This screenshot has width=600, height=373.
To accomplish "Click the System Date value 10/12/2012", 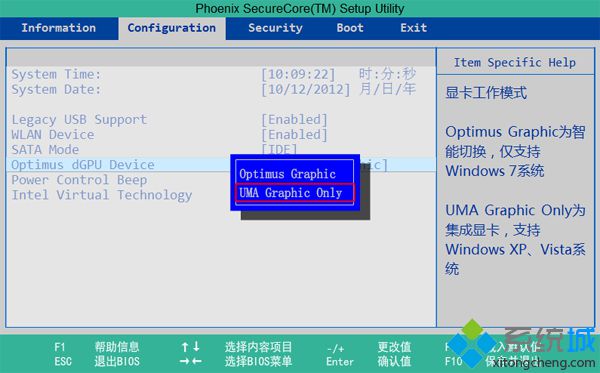I will tap(306, 90).
